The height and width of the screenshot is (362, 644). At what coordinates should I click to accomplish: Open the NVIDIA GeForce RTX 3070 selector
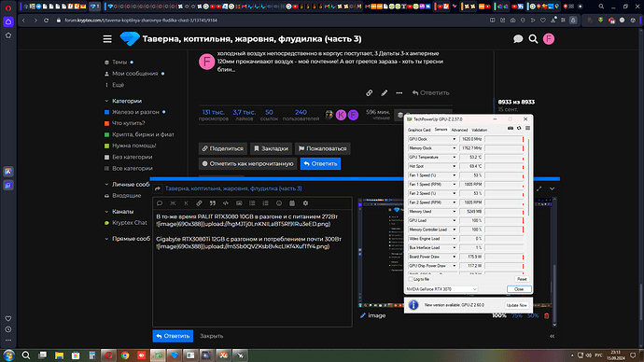tap(441, 289)
